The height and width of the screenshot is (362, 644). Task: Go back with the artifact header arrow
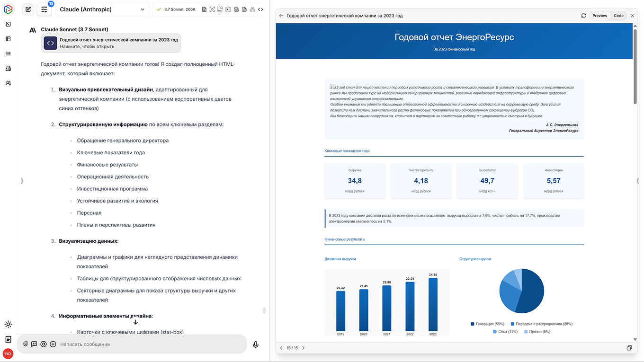(281, 16)
